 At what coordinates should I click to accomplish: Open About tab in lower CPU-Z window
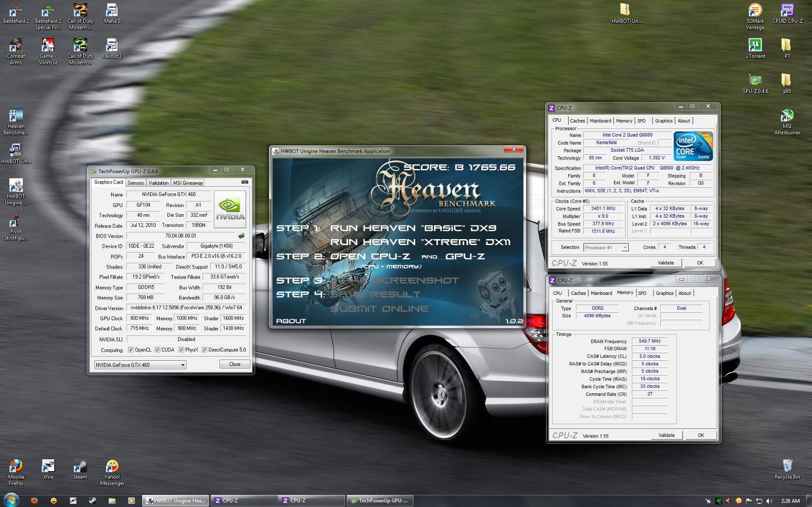pyautogui.click(x=685, y=293)
